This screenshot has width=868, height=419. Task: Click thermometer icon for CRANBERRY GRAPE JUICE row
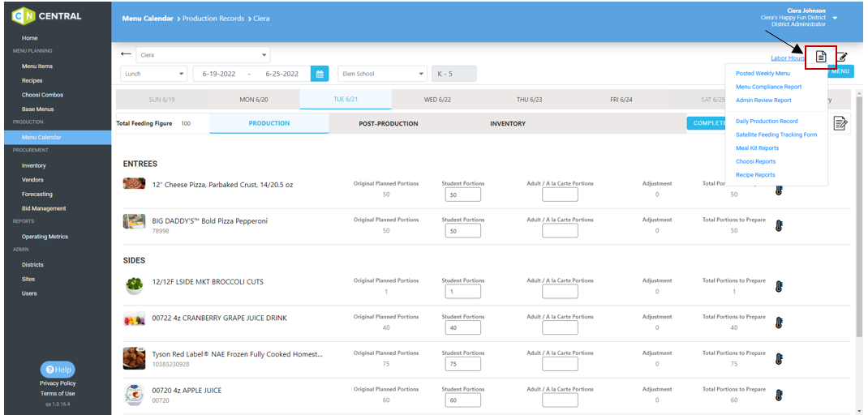779,323
